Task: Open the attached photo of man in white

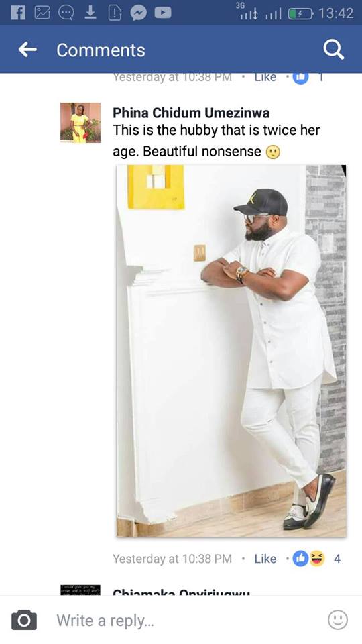Action: click(x=231, y=351)
